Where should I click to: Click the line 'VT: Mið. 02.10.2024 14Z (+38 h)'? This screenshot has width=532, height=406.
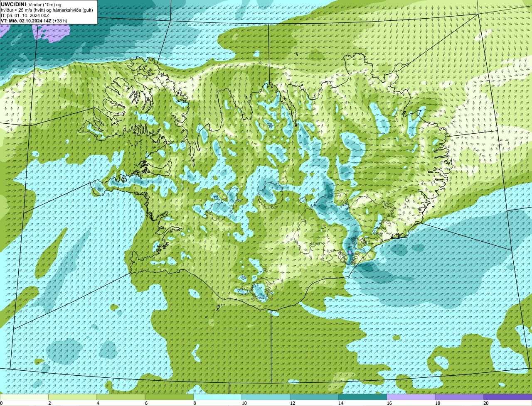34,20
